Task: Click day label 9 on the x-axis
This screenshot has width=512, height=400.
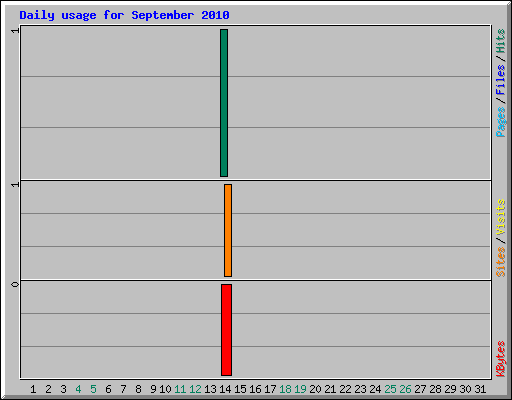Action: 153,389
